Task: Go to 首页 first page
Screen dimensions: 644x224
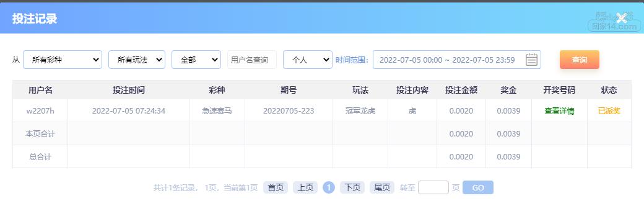Action: [x=276, y=188]
